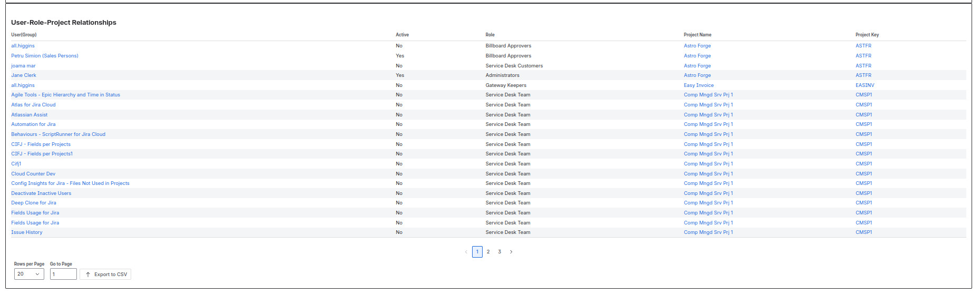Go to next page arrow
This screenshot has height=294, width=980.
511,252
